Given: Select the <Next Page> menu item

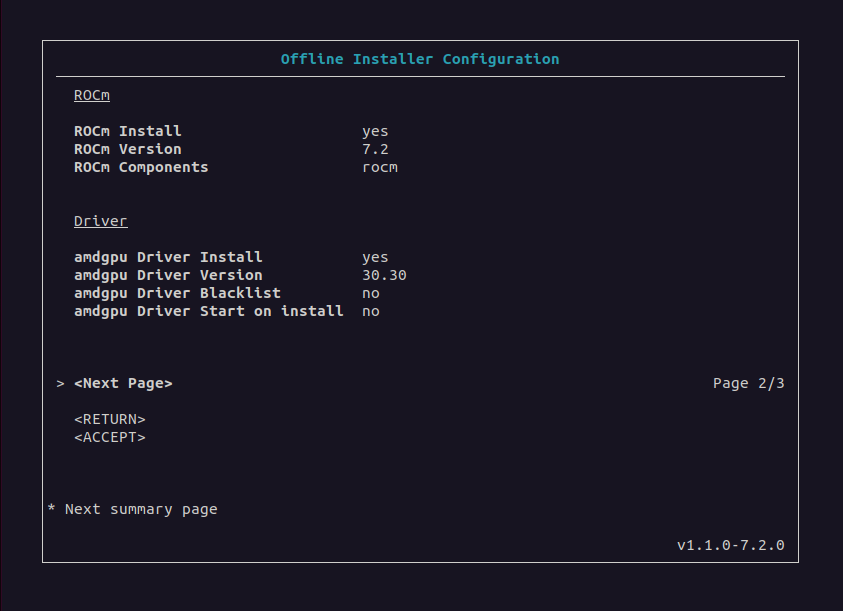Looking at the screenshot, I should pyautogui.click(x=123, y=383).
